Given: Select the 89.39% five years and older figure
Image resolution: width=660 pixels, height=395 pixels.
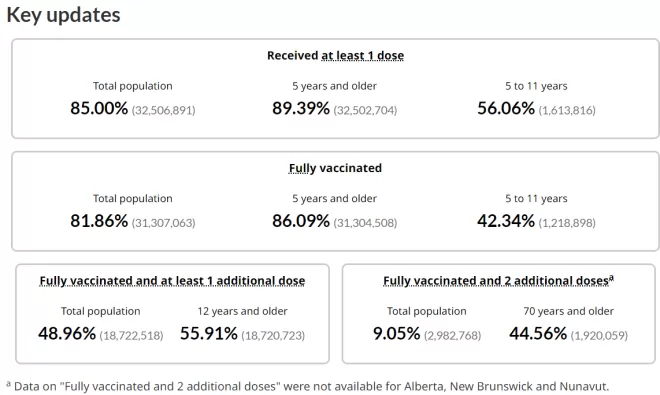Looking at the screenshot, I should (301, 108).
